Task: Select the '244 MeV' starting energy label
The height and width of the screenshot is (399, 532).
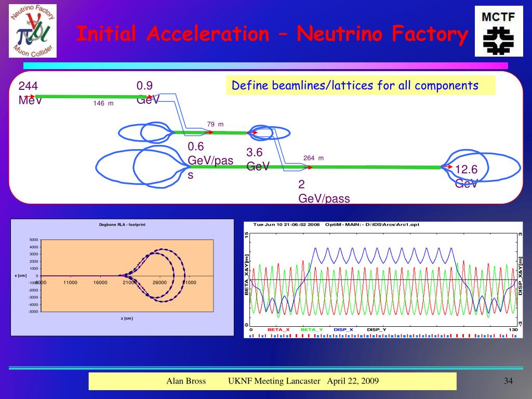Action: (x=30, y=92)
